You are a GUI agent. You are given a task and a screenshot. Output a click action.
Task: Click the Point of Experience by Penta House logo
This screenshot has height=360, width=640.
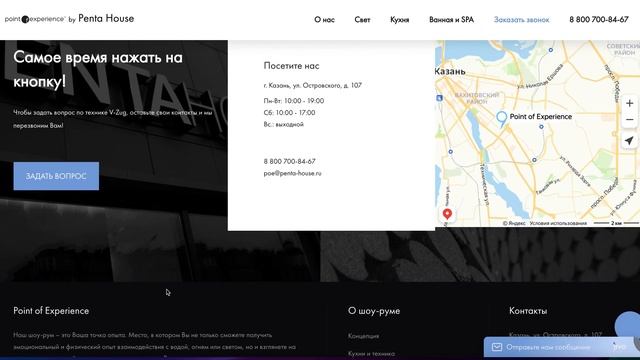coord(69,19)
